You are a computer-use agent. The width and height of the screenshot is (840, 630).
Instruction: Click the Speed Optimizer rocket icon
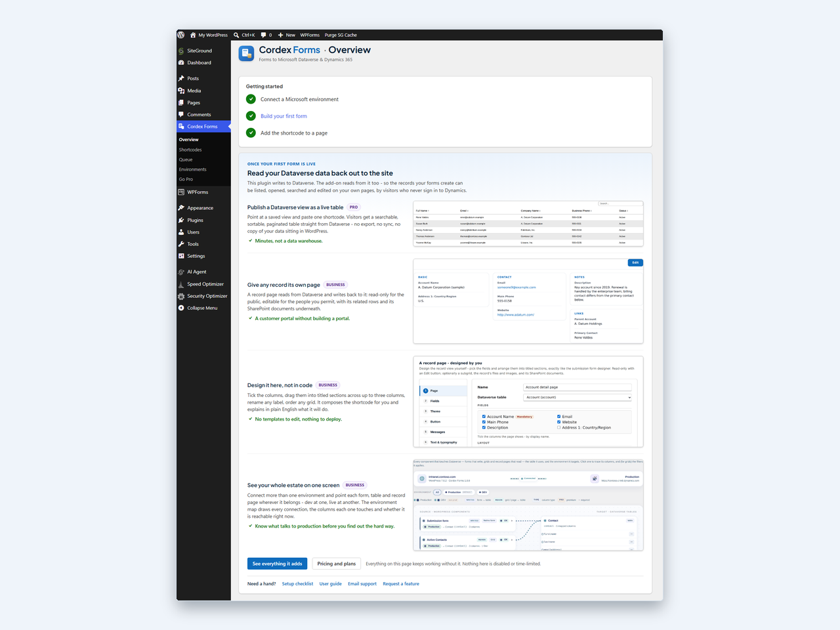tap(181, 284)
